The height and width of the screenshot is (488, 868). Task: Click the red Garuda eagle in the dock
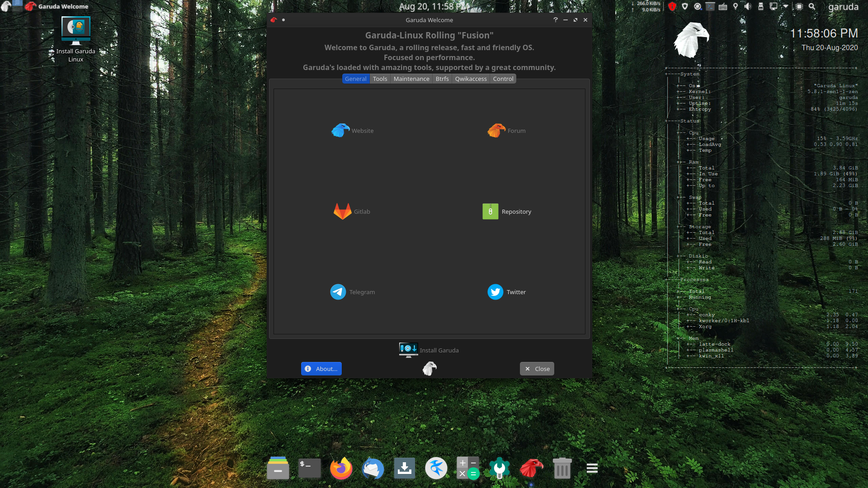[x=531, y=468]
